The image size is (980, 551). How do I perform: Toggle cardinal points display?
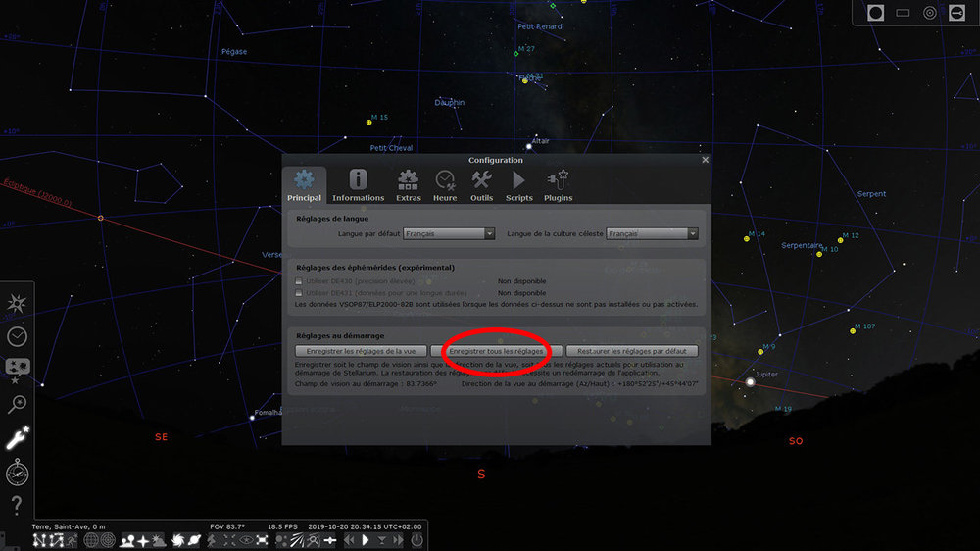143,540
